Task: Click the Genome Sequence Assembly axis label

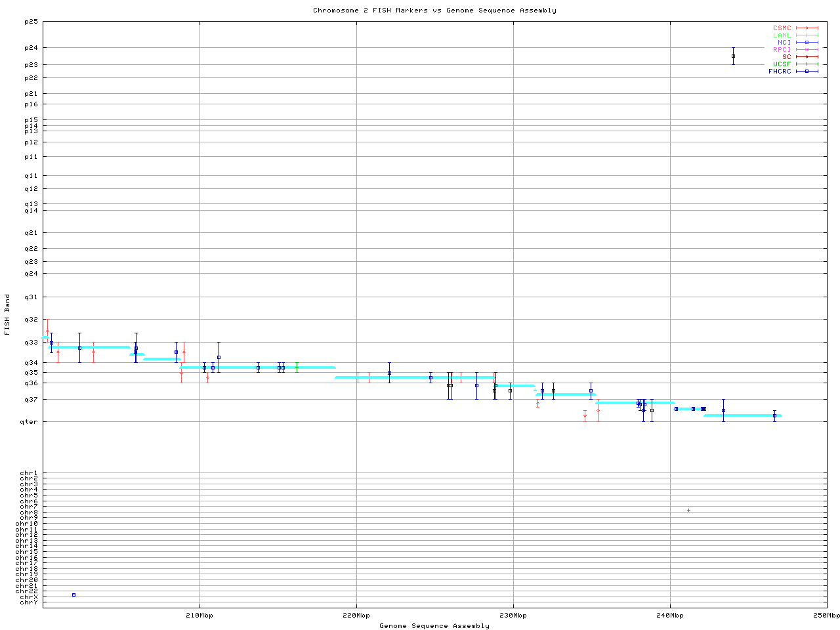Action: point(434,626)
